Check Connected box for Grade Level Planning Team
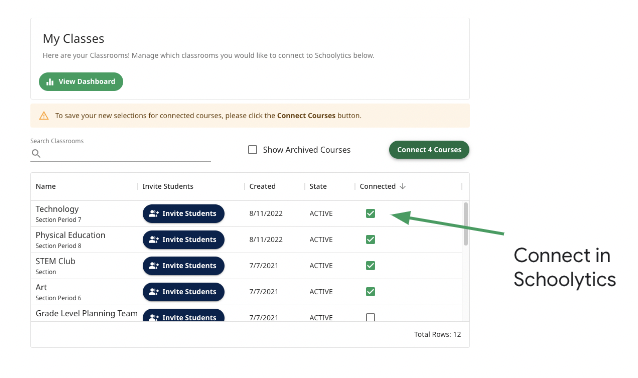 [x=370, y=317]
